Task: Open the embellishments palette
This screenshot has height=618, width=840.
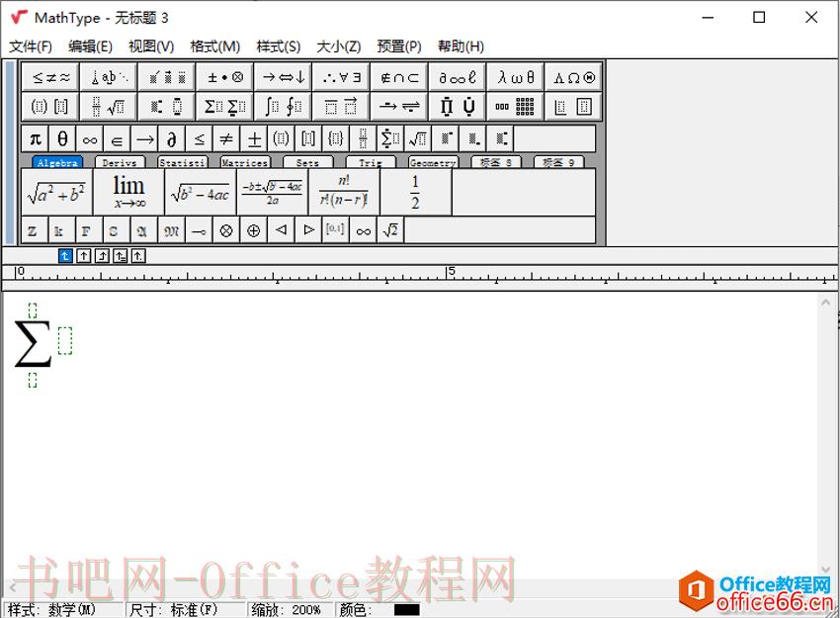Action: click(x=167, y=77)
